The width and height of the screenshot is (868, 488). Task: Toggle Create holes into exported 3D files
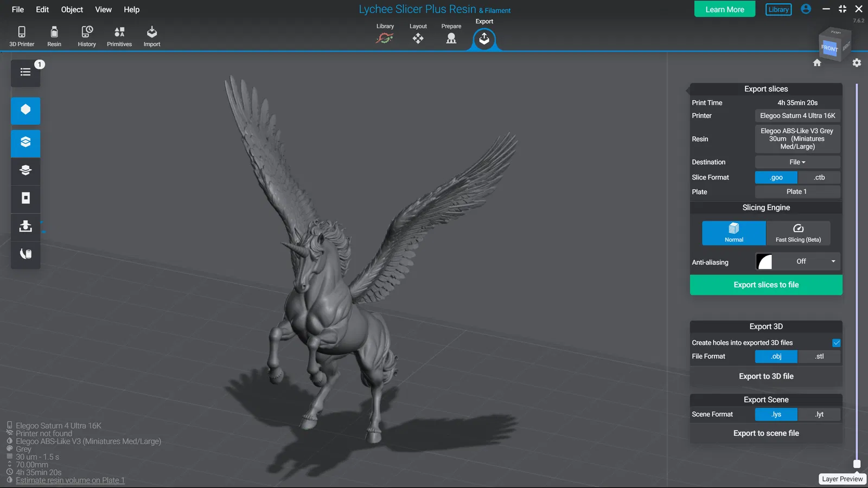coord(837,343)
